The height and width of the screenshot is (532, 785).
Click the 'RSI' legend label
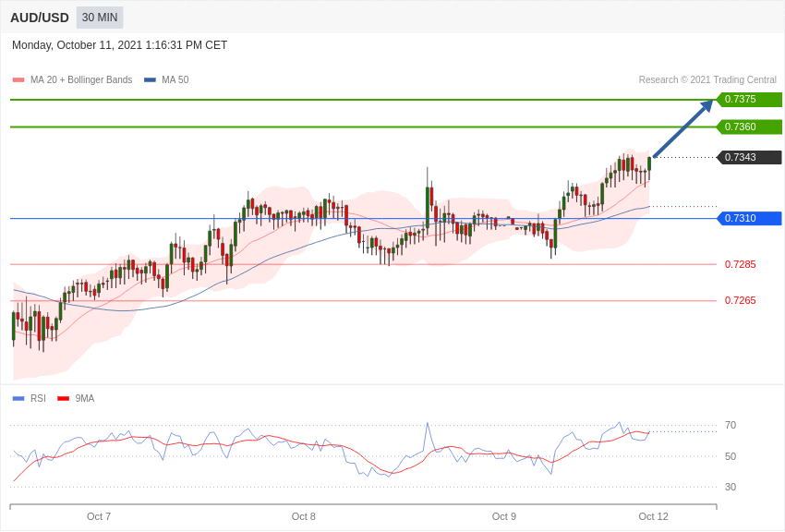pyautogui.click(x=38, y=398)
